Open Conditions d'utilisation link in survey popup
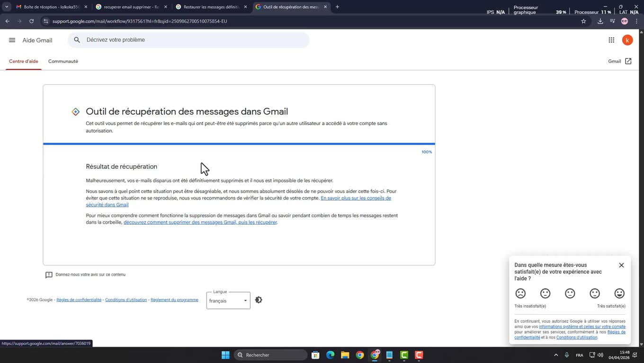The image size is (644, 363). pyautogui.click(x=577, y=337)
